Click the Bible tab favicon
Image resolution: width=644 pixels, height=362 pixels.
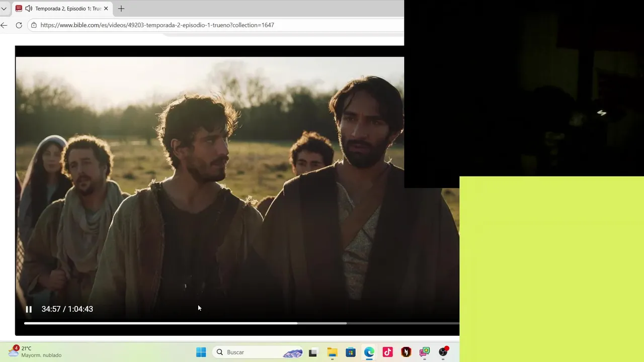click(19, 9)
